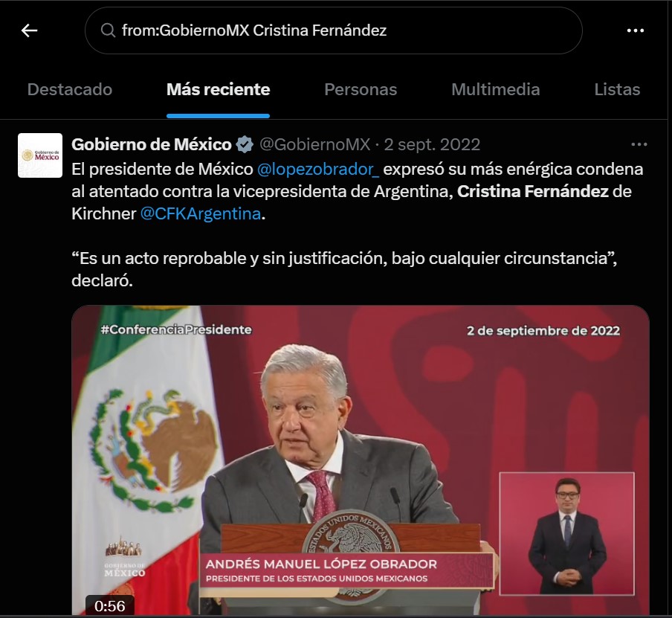Go back with the left arrow icon
This screenshot has width=672, height=618.
click(29, 30)
